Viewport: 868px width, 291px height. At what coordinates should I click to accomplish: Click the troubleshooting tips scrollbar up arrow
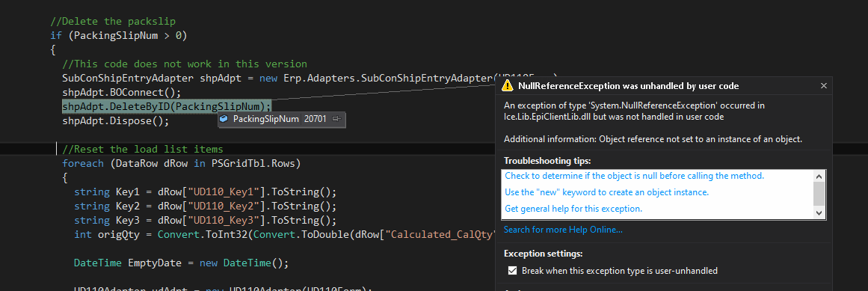[819, 176]
